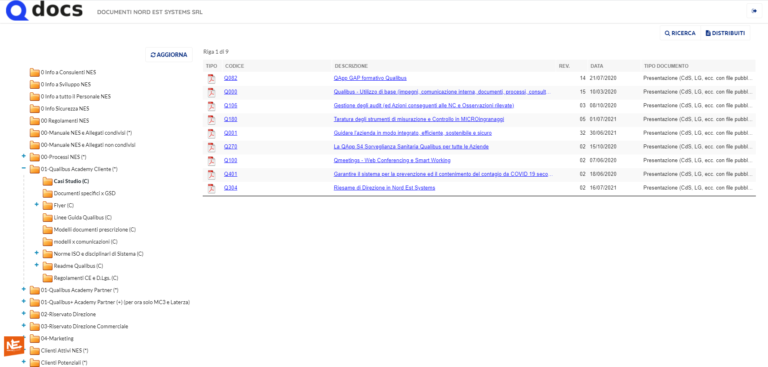Sort by the DATA column header
Viewport: 768px width, 367px height.
(597, 66)
